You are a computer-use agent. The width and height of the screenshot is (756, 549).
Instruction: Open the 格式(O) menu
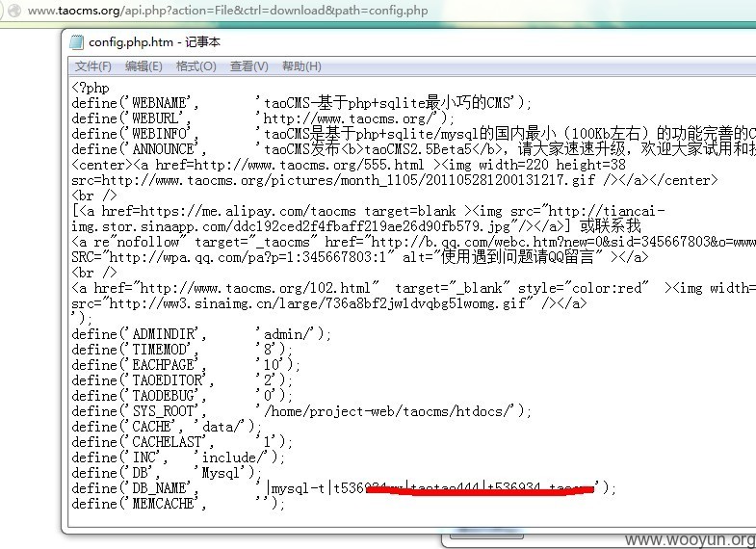pyautogui.click(x=196, y=66)
